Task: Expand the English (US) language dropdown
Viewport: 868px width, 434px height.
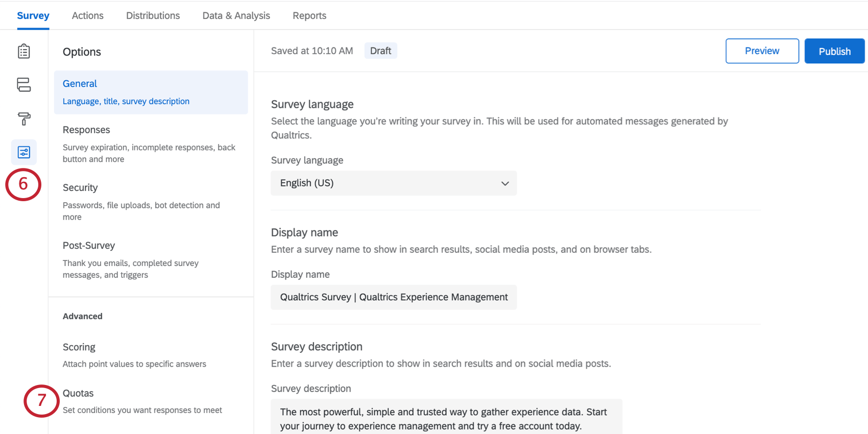Action: (394, 183)
